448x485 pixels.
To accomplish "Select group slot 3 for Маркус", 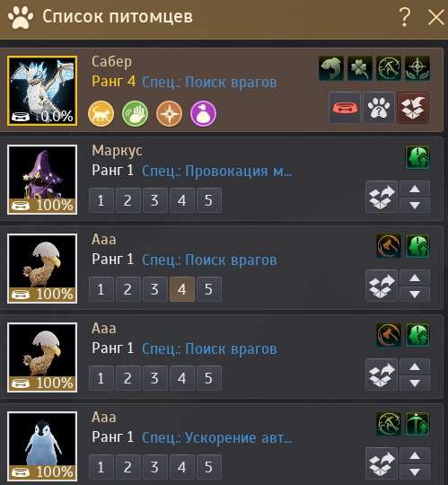I will point(155,200).
